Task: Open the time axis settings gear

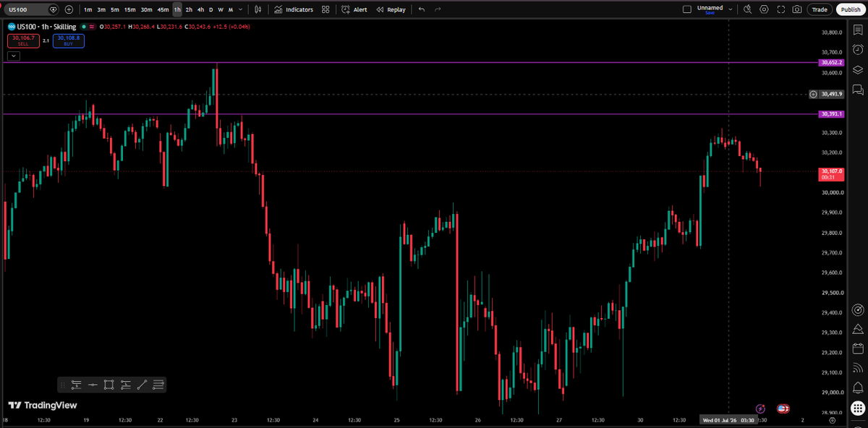Action: click(x=833, y=419)
